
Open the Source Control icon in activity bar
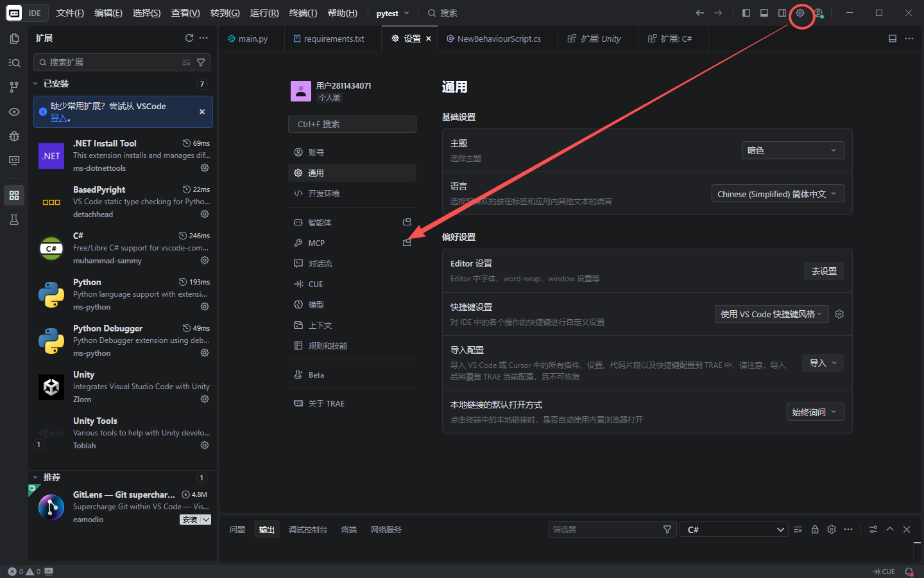pos(14,87)
